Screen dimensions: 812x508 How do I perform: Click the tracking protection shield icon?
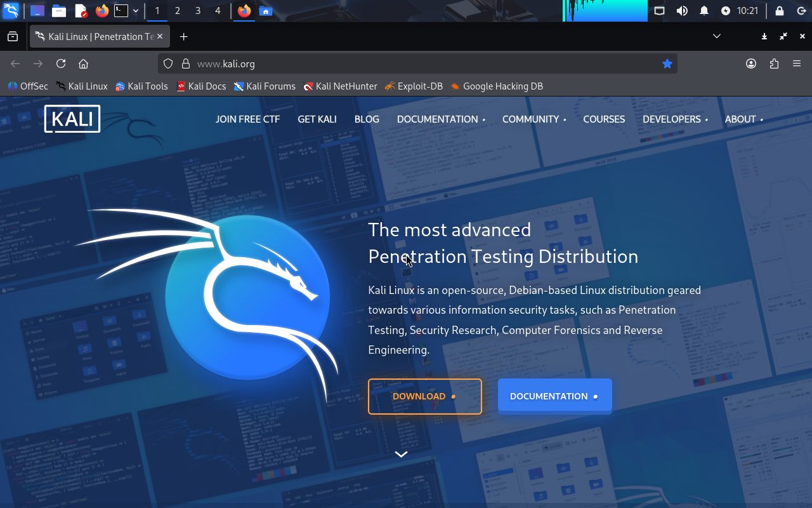click(168, 63)
